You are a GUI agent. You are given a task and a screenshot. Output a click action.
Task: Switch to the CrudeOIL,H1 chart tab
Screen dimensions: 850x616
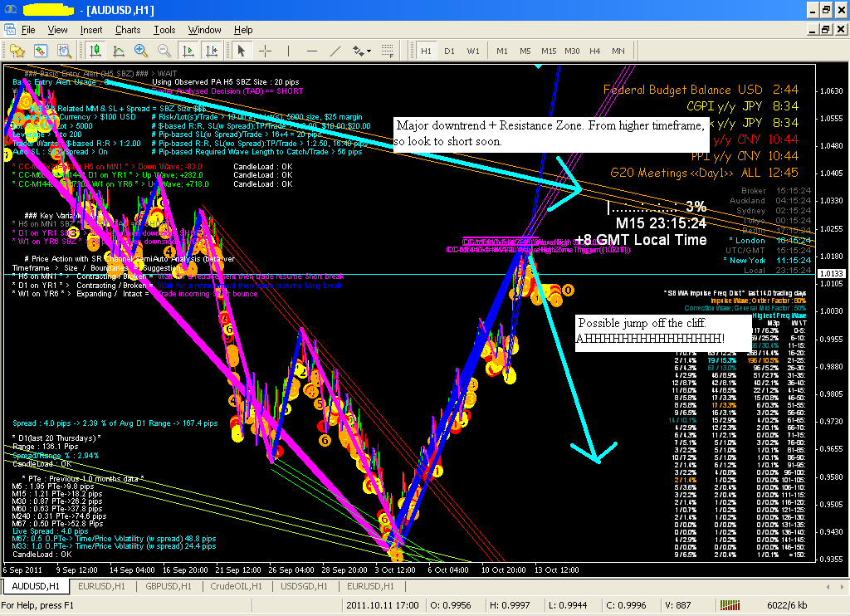click(x=236, y=586)
